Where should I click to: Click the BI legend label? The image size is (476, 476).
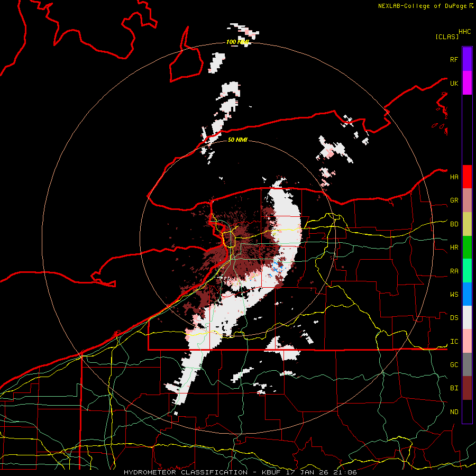(454, 388)
